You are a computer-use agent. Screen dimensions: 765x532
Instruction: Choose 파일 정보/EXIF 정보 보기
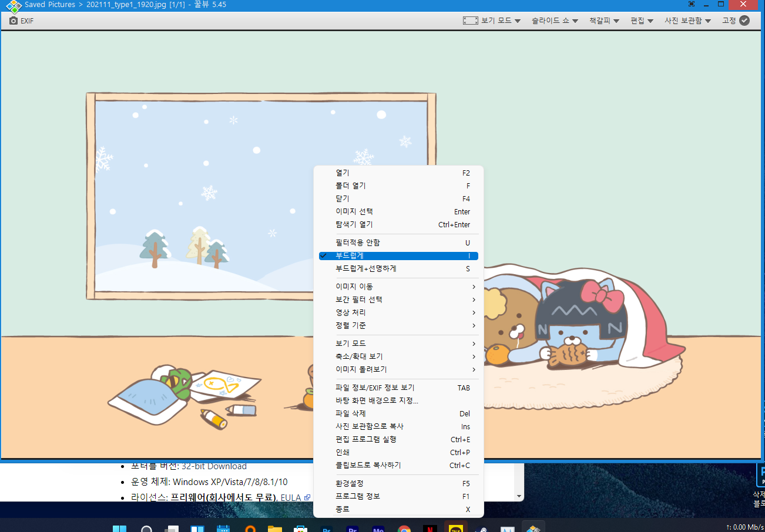click(399, 388)
